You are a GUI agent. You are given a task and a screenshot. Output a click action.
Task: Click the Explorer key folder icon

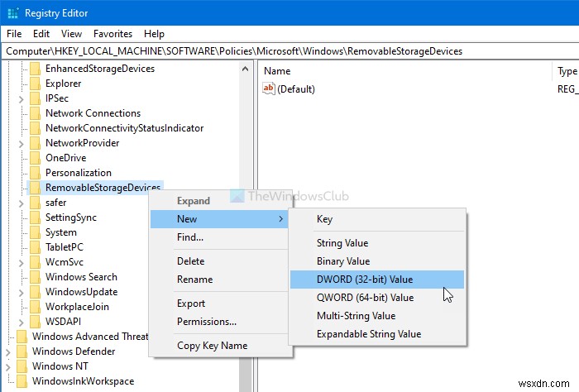pos(35,84)
